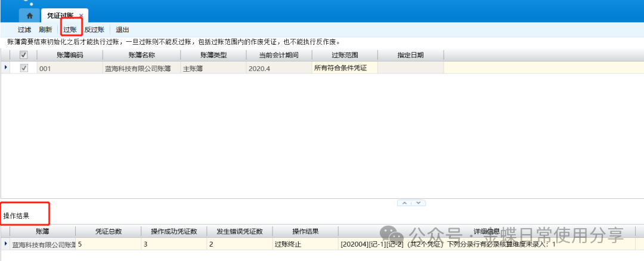The image size is (644, 261).
Task: Close the 凭证过账 tab
Action: (81, 16)
